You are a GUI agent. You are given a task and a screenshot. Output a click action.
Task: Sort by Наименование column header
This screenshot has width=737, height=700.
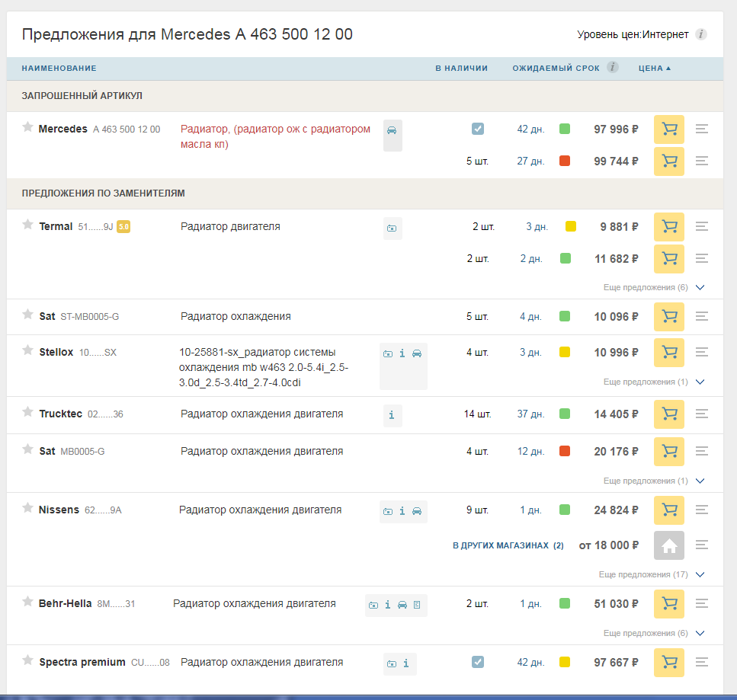tap(59, 68)
